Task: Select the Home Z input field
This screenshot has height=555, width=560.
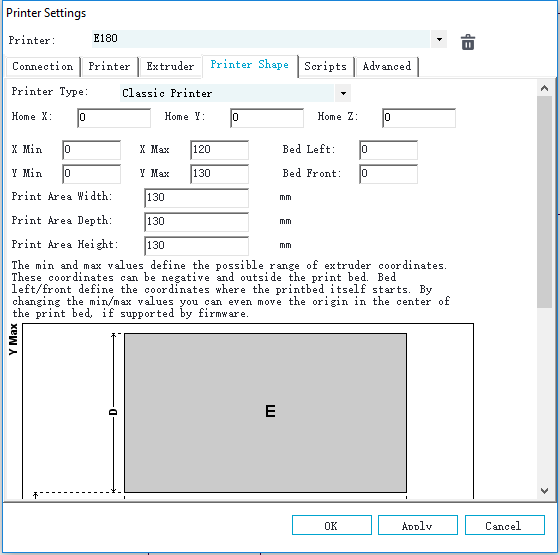Action: pyautogui.click(x=419, y=118)
